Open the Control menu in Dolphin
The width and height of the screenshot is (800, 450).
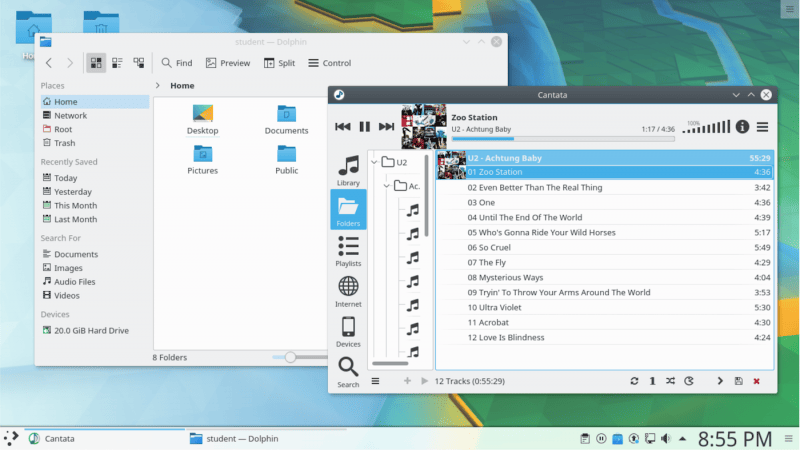(x=329, y=63)
